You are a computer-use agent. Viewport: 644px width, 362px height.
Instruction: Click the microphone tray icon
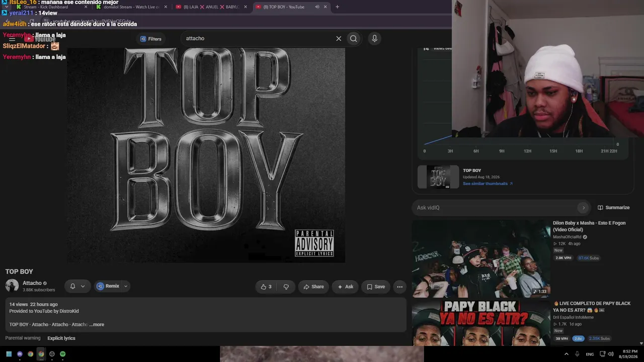tap(577, 354)
